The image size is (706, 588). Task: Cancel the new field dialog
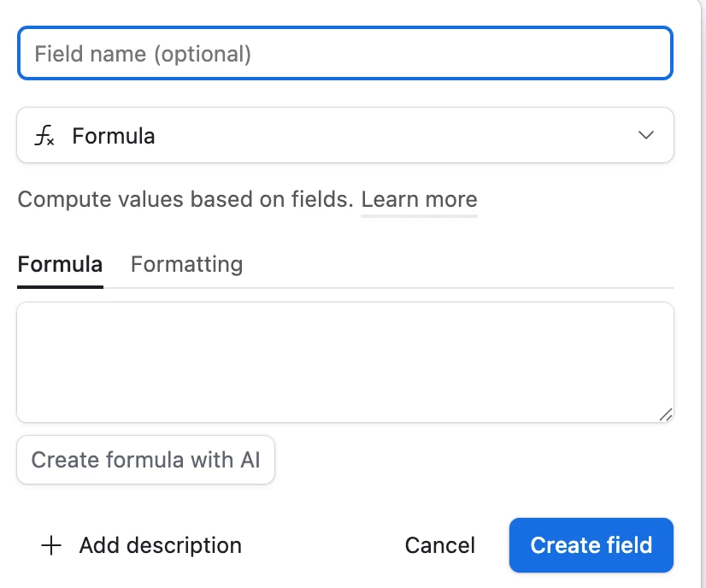click(440, 545)
